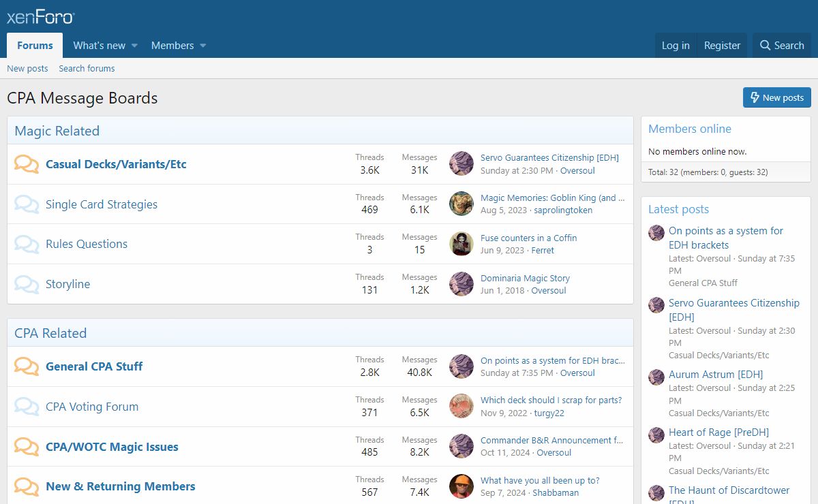
Task: Open the CPA Voting Forum
Action: [92, 407]
